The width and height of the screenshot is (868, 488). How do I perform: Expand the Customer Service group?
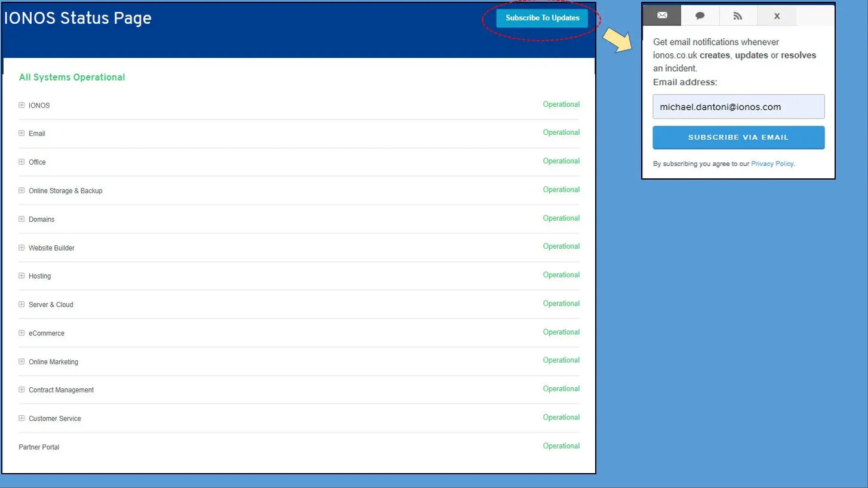click(21, 418)
